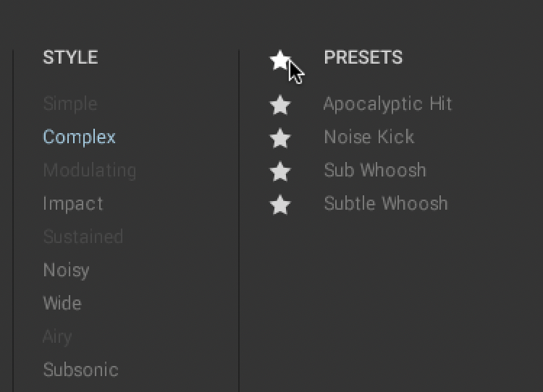This screenshot has height=392, width=543.
Task: Turn on the Noisy style filter
Action: click(66, 270)
